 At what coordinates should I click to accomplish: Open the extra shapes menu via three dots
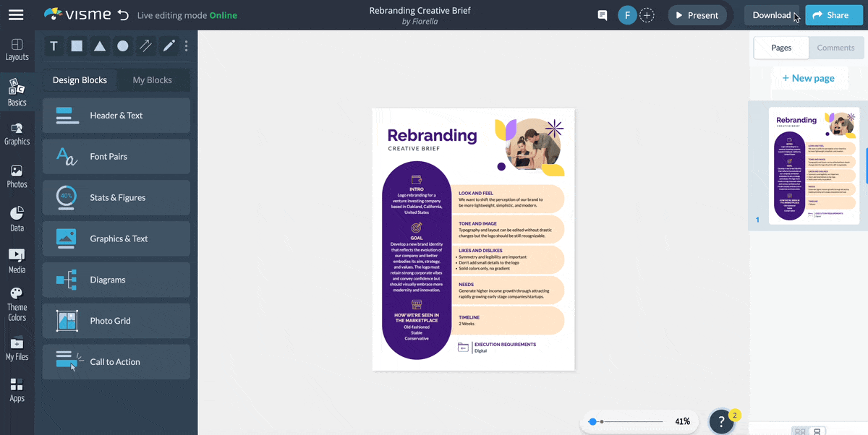point(186,46)
